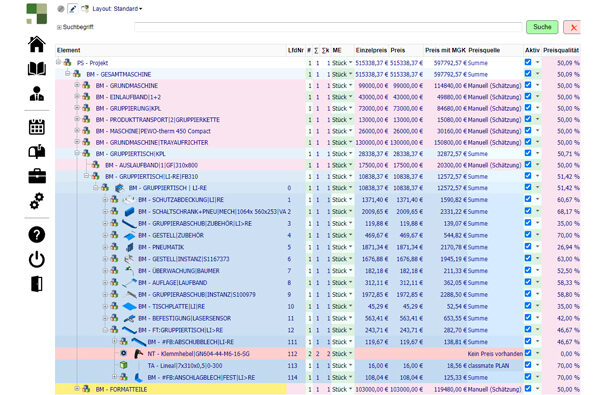This screenshot has width=600, height=395.
Task: Open the calendar icon in sidebar
Action: (x=37, y=127)
